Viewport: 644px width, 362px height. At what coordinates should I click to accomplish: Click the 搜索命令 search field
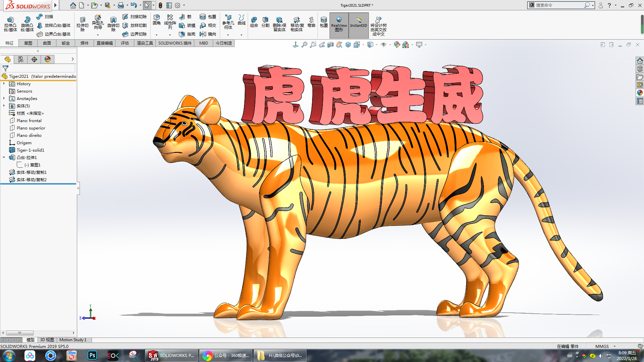tap(559, 5)
